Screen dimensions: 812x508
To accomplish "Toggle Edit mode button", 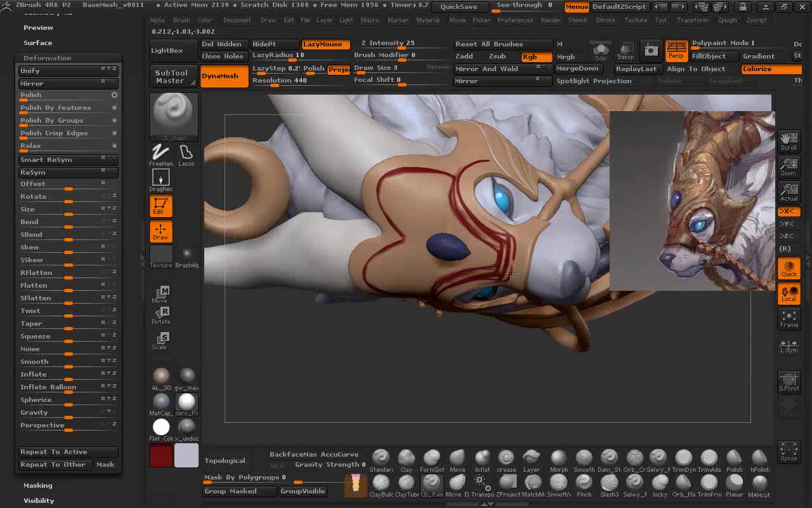I will [x=160, y=206].
